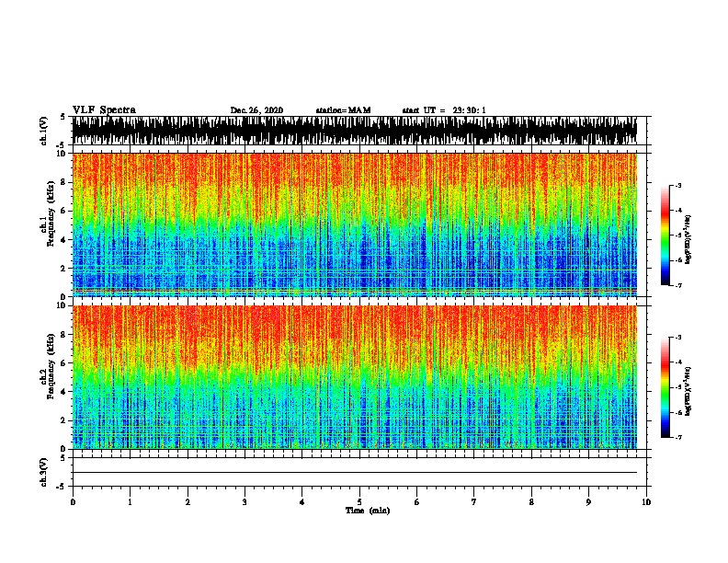Click time axis tick label "5"
This screenshot has height=563, width=728.
359,502
